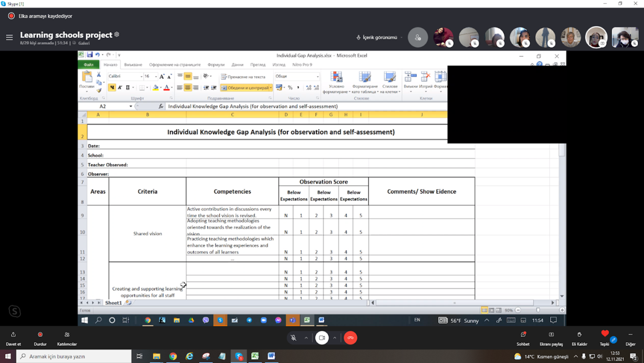Click Galeri view label
The image size is (644, 363).
pos(84,43)
